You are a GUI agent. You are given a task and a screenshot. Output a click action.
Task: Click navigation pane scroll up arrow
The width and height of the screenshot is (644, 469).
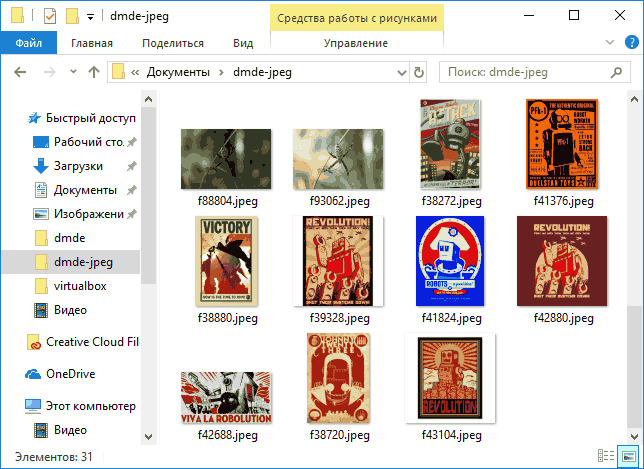149,99
